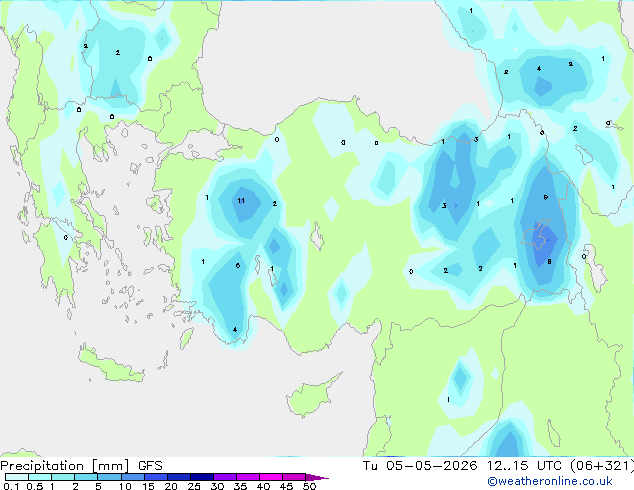The image size is (634, 490).
Task: Click the map value '8' near Lake Van
Action: click(549, 262)
